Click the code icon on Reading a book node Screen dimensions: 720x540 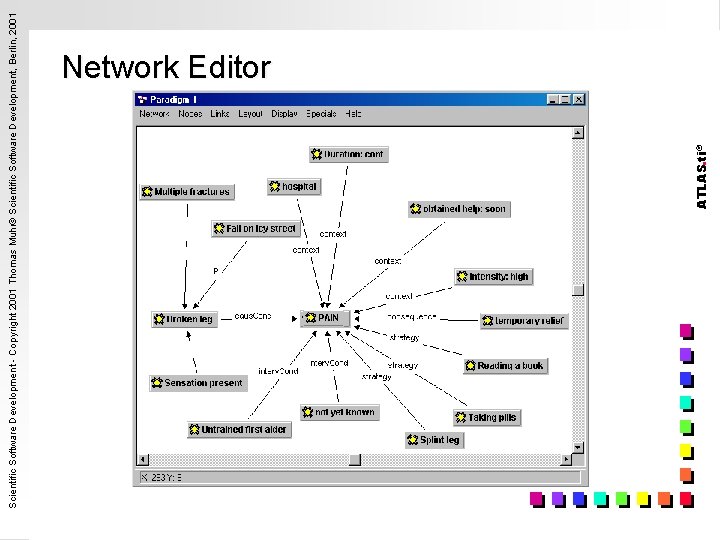[471, 366]
